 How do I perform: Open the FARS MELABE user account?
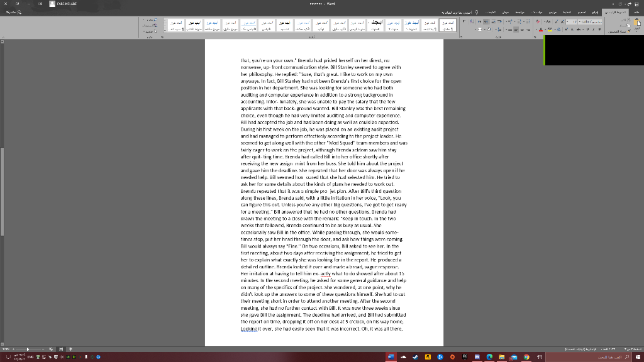point(63,4)
